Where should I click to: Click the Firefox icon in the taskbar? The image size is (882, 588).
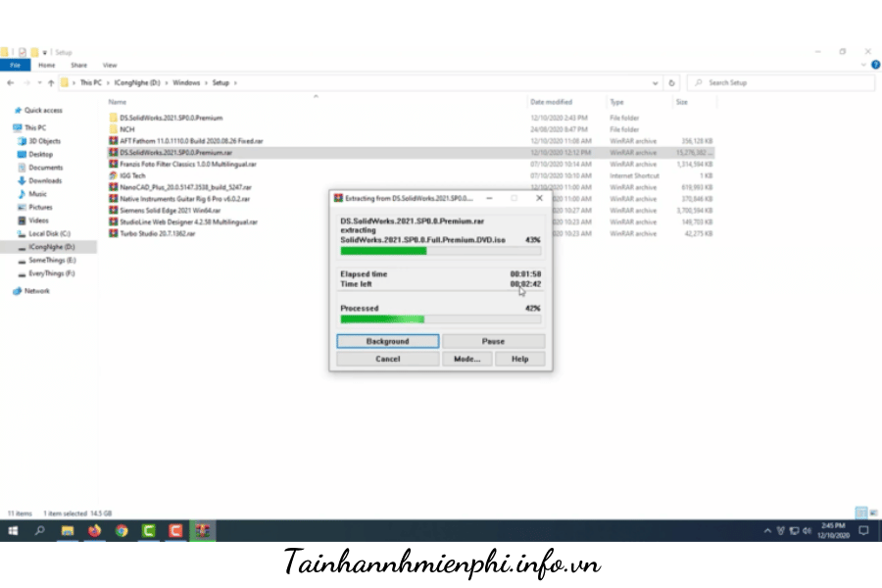(x=95, y=530)
